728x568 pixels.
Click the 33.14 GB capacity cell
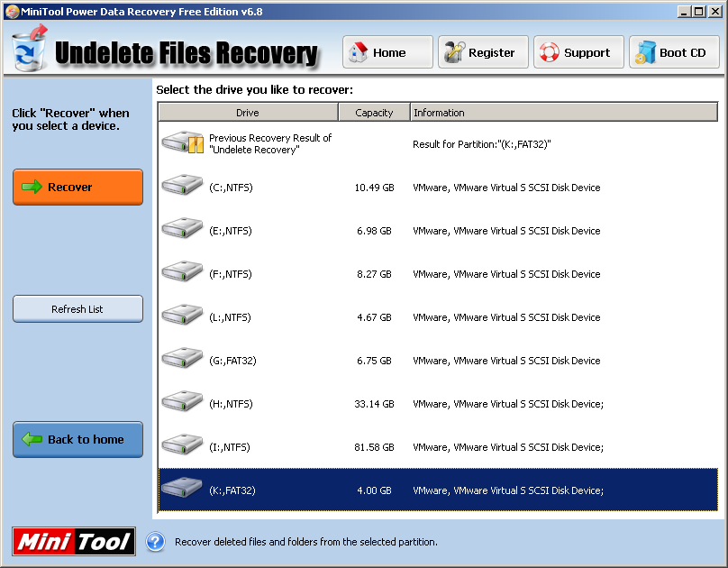click(x=374, y=404)
